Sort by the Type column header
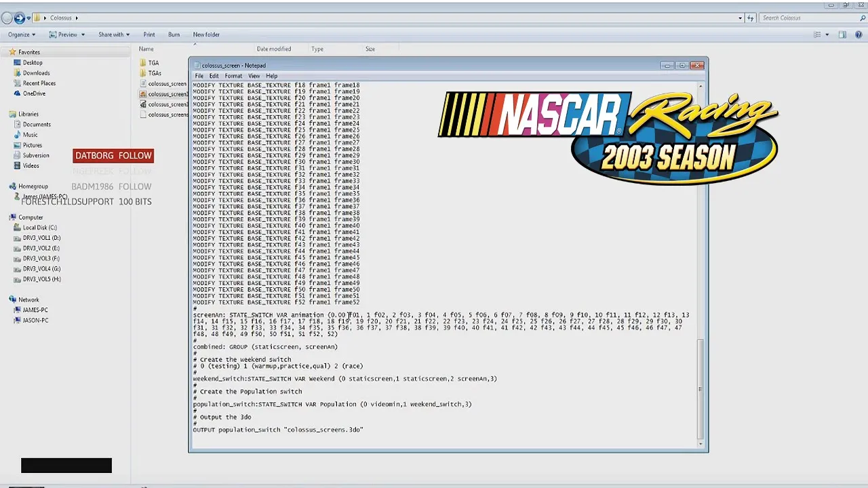Image resolution: width=868 pixels, height=488 pixels. [x=317, y=49]
